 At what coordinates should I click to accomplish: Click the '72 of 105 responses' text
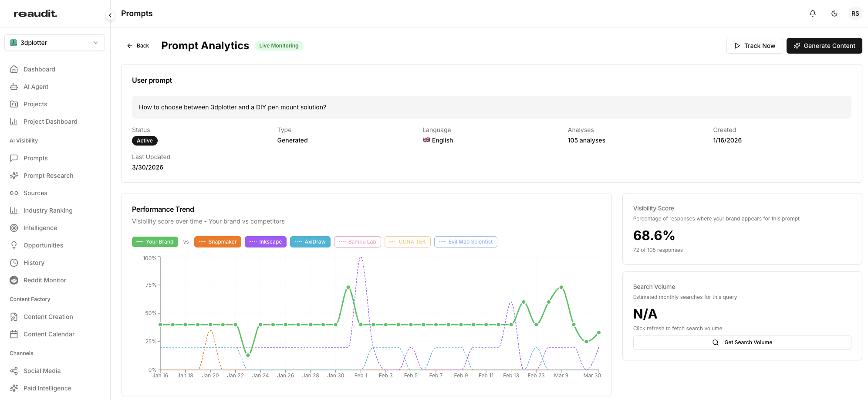(x=658, y=250)
